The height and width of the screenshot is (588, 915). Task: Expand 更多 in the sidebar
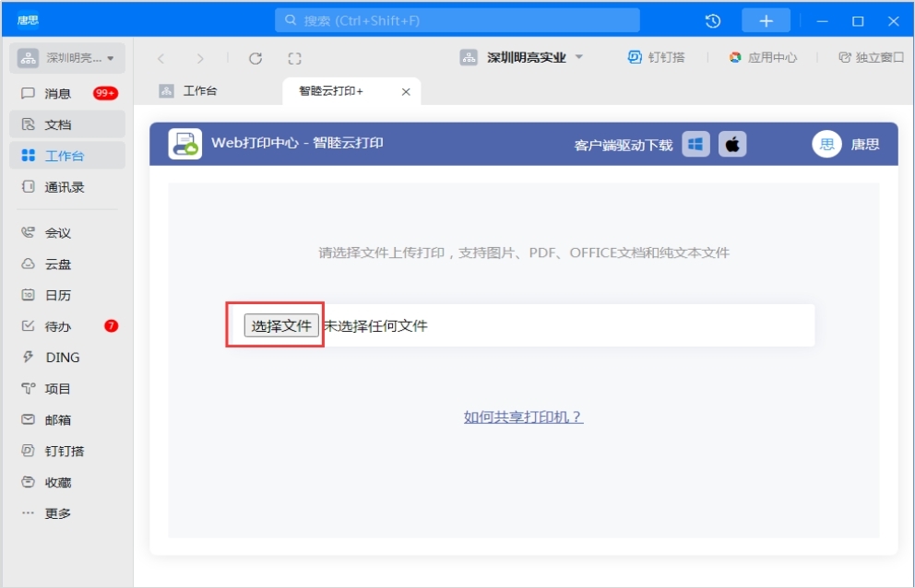click(x=67, y=513)
